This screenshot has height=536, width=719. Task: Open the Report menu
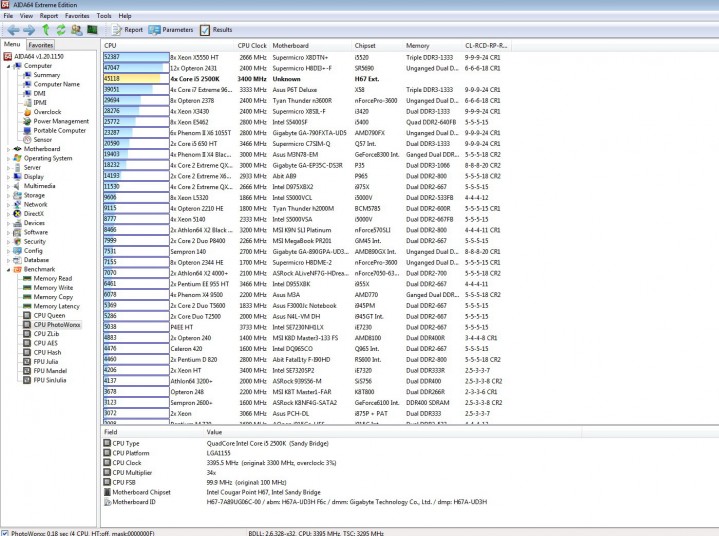tap(49, 16)
